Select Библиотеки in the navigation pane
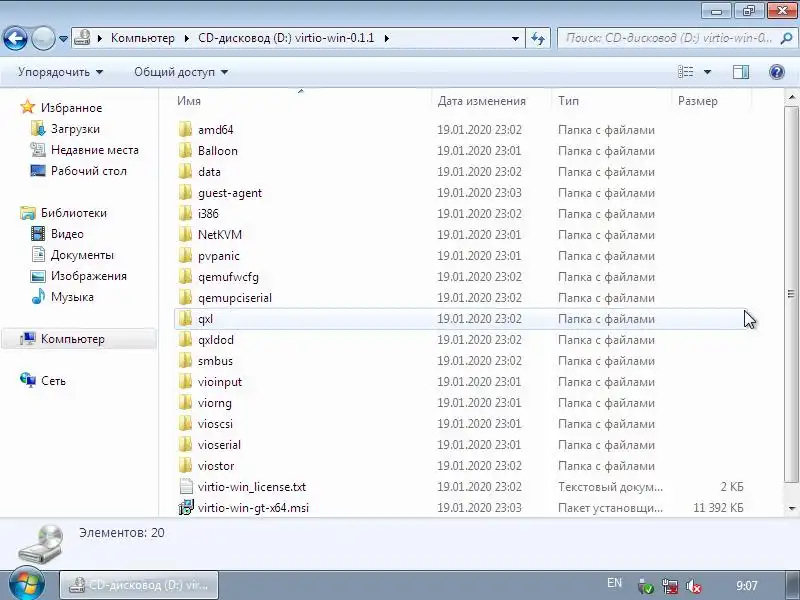Viewport: 800px width, 600px height. coord(73,213)
